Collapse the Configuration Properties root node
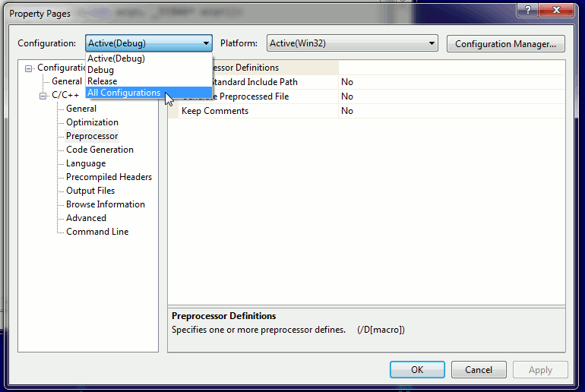Viewport: 585px width, 392px height. pos(29,68)
